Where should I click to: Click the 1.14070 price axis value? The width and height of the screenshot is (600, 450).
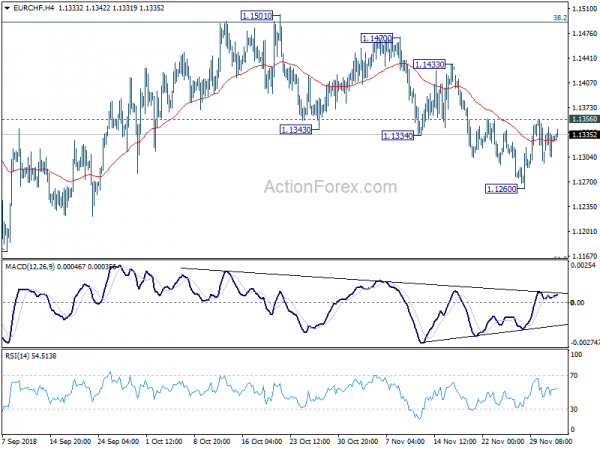click(x=584, y=83)
